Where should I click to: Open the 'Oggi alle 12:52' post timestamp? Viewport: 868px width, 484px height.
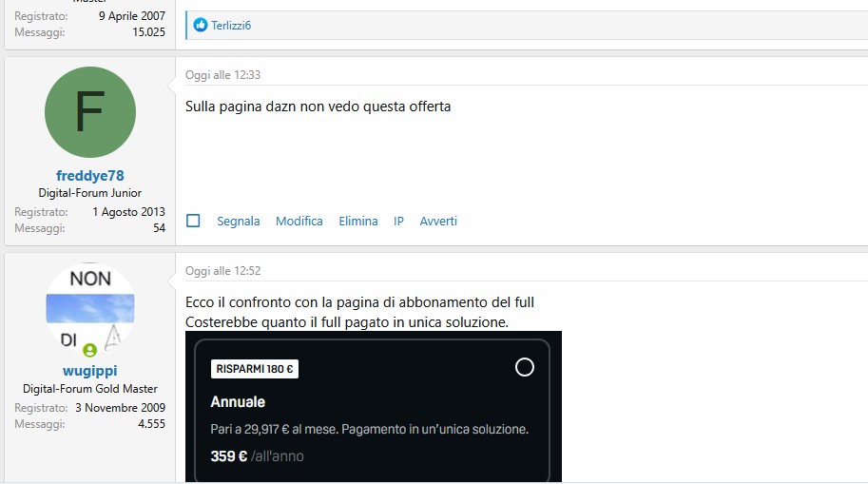tap(222, 271)
